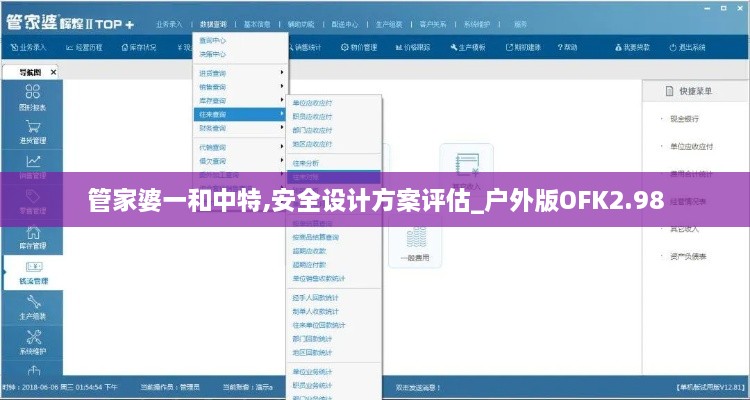
Task: Open the 辅助功能 top menu
Action: click(301, 24)
